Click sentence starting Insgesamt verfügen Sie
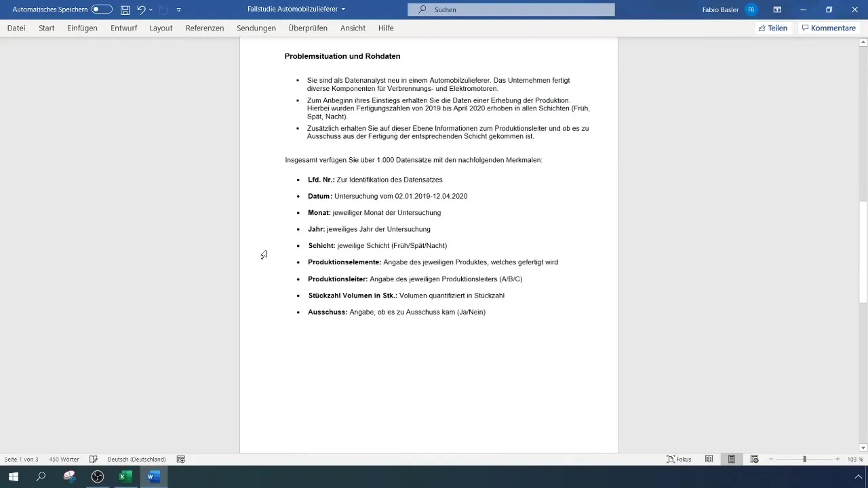Image resolution: width=868 pixels, height=488 pixels. (414, 160)
